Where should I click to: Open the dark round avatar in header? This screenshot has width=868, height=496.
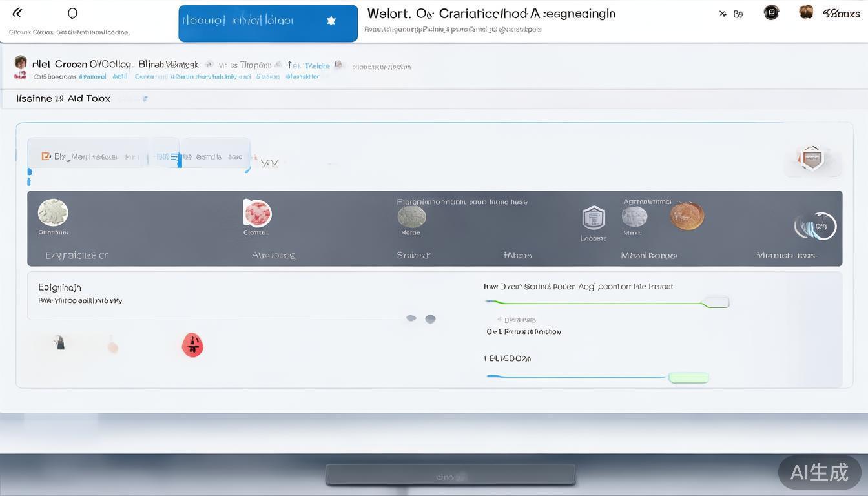[x=771, y=13]
